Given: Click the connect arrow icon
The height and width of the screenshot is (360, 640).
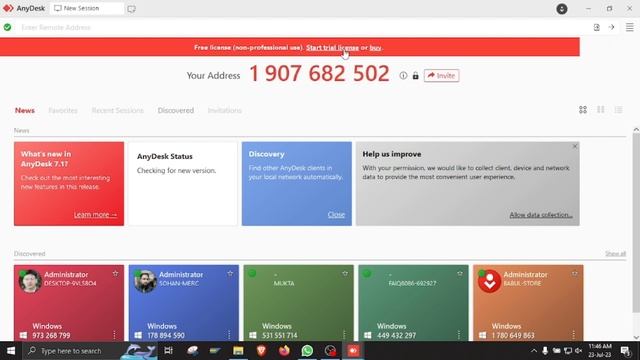Looking at the screenshot, I should (611, 27).
